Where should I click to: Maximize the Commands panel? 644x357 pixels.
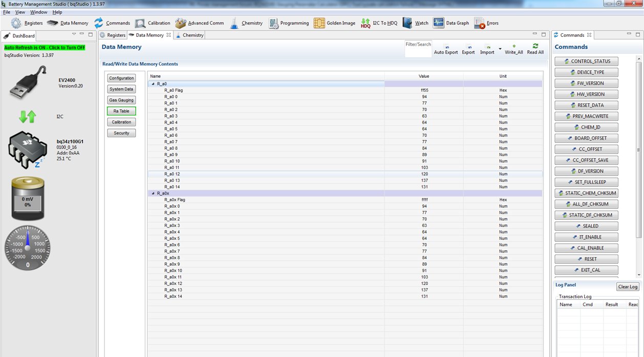[637, 34]
